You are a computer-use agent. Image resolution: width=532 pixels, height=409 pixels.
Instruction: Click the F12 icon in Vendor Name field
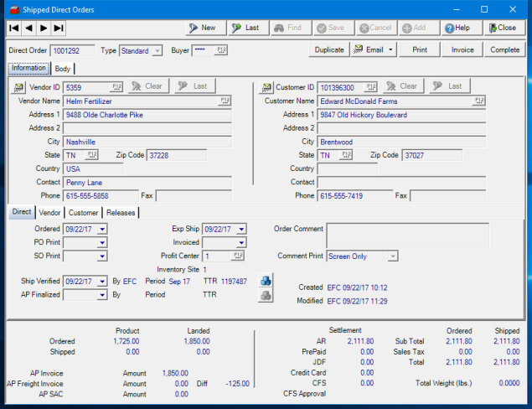click(x=225, y=101)
